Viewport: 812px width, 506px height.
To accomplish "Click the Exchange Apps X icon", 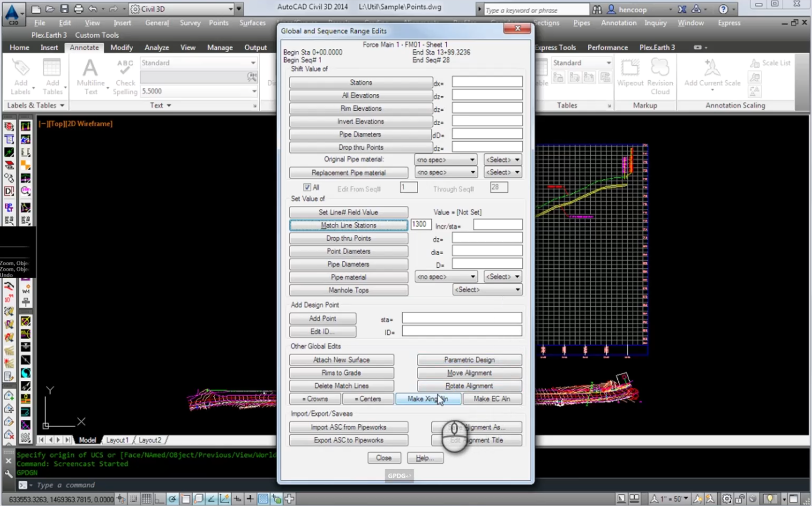I will point(682,9).
